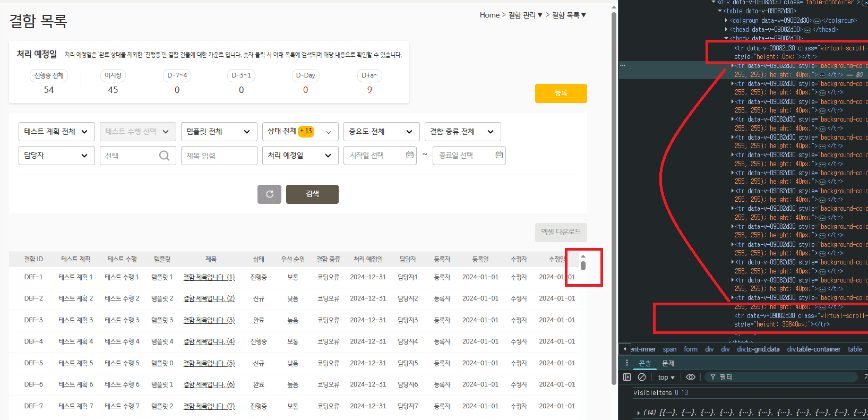Click the reset refresh icon beside 검색
868x420 pixels.
(x=269, y=194)
